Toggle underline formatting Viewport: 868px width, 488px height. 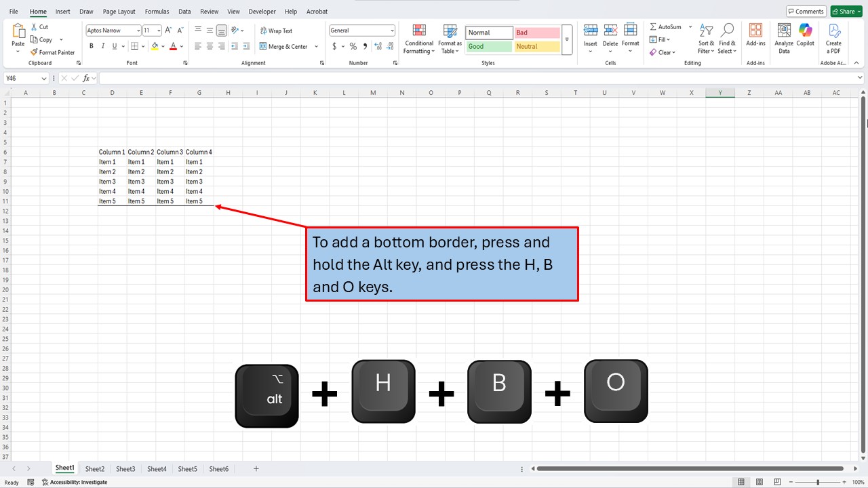[113, 45]
